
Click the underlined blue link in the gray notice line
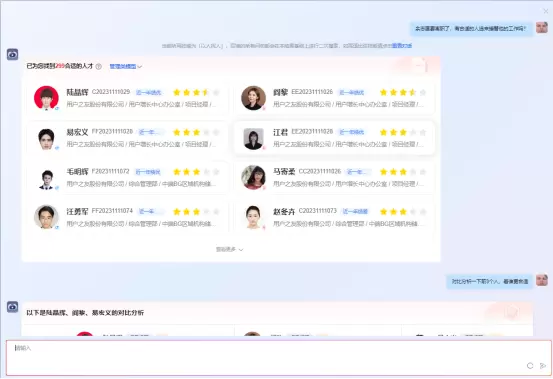tap(402, 45)
